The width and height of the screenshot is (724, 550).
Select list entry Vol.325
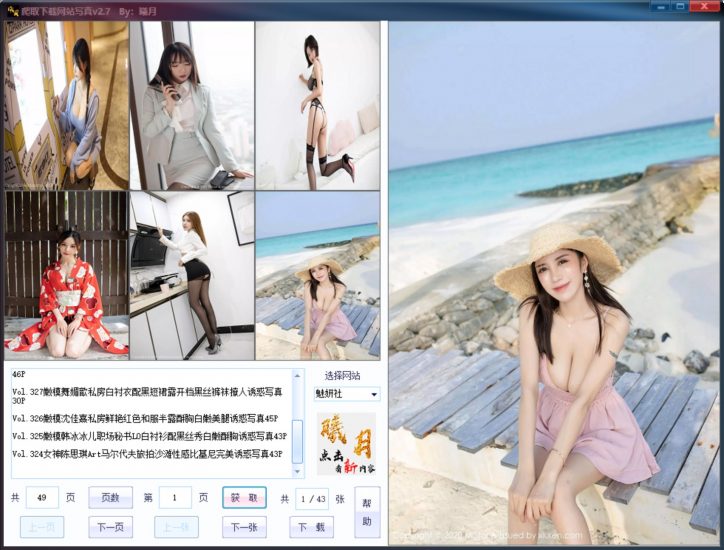[x=149, y=436]
